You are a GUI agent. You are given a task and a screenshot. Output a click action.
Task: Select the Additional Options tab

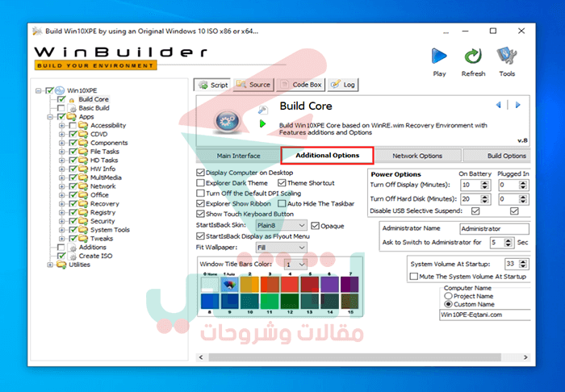point(327,155)
